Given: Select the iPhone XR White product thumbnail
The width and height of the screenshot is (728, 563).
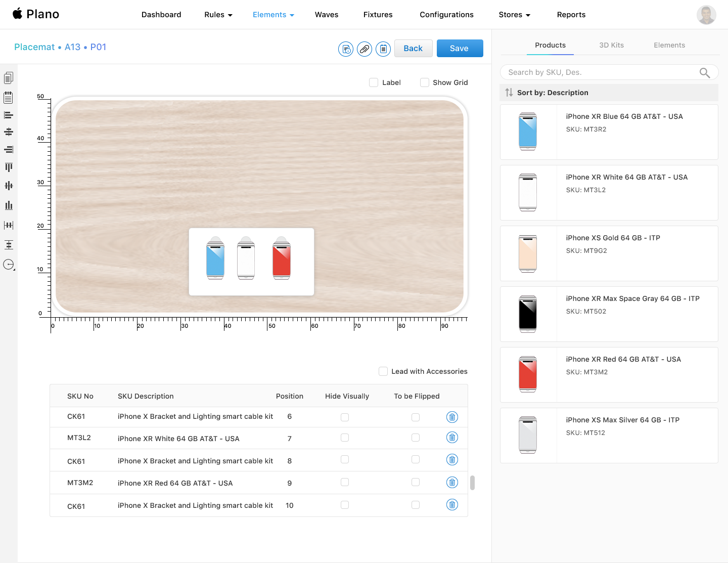Looking at the screenshot, I should click(528, 192).
